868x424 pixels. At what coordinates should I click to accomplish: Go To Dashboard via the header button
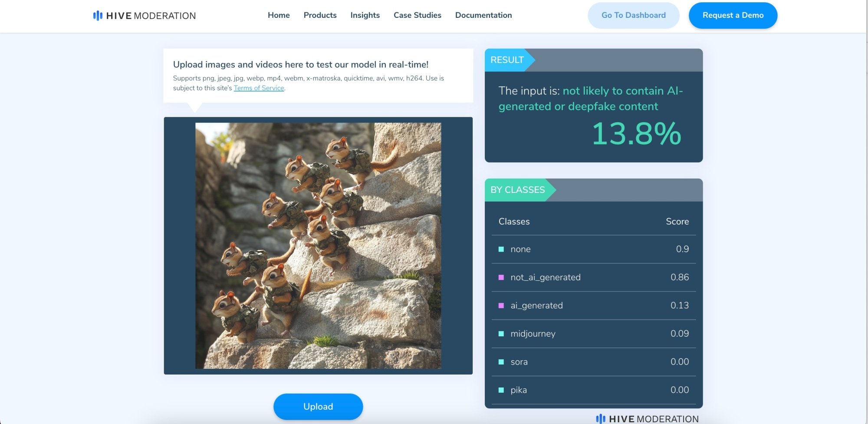pos(633,15)
